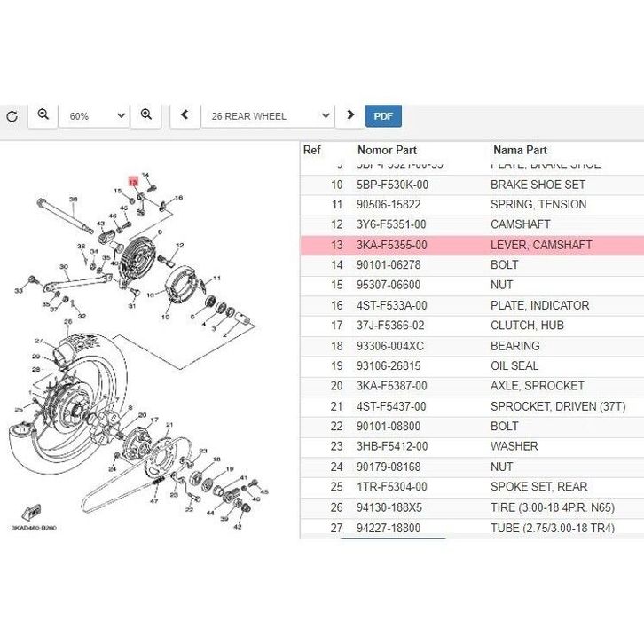Select the row for part 93306-004XC BEARING
This screenshot has width=644, height=644.
coord(471,346)
